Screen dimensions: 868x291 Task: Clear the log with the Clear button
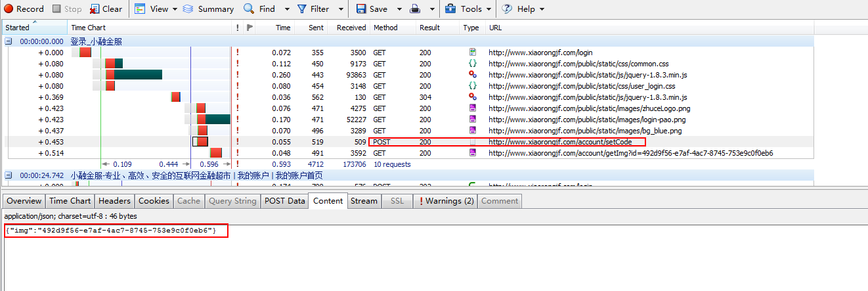pos(106,9)
